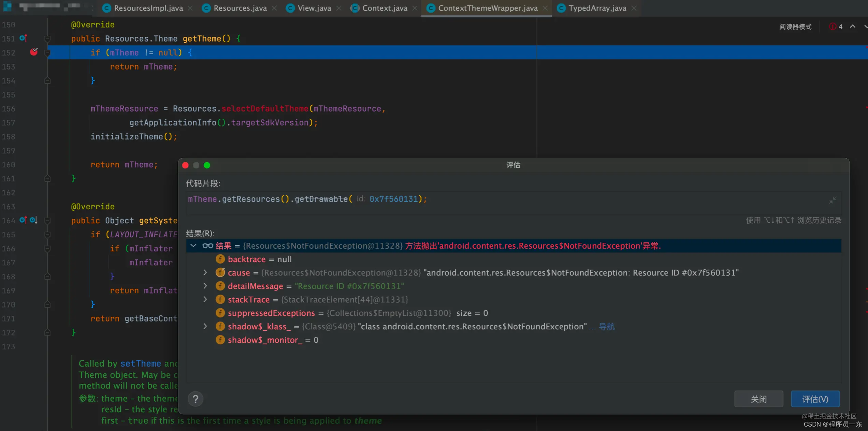Screen dimensions: 868x431
Task: Expand the stackTrace field node
Action: [x=205, y=299]
